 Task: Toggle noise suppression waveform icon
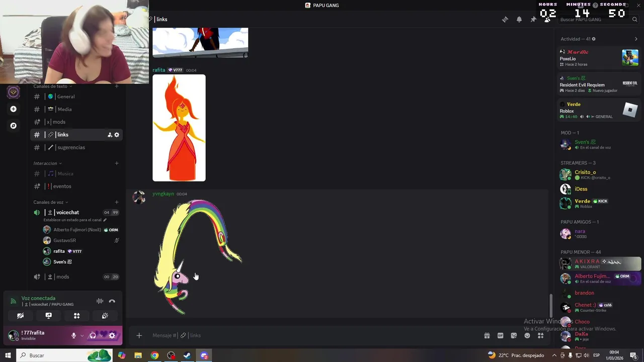click(x=100, y=301)
